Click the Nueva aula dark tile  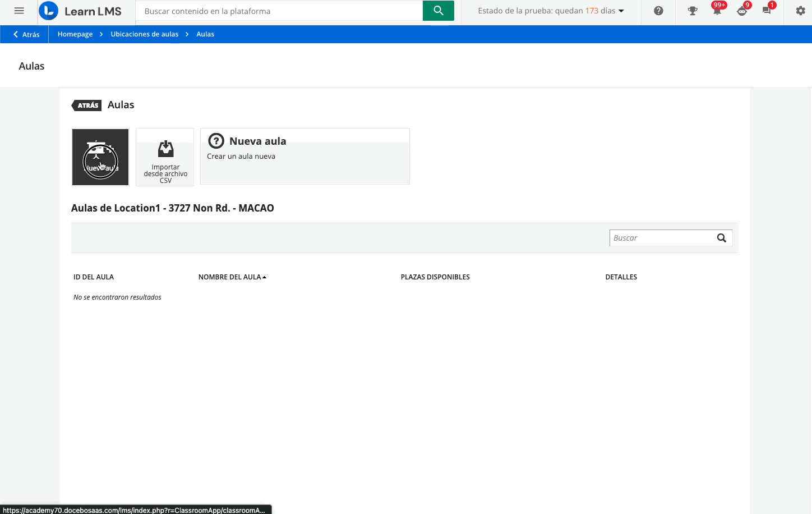tap(100, 157)
